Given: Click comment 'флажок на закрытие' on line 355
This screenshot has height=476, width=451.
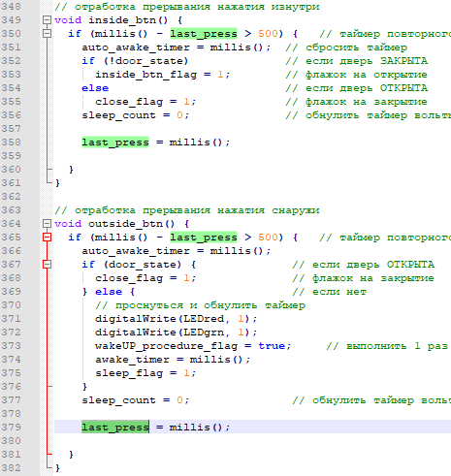Looking at the screenshot, I should tap(357, 102).
